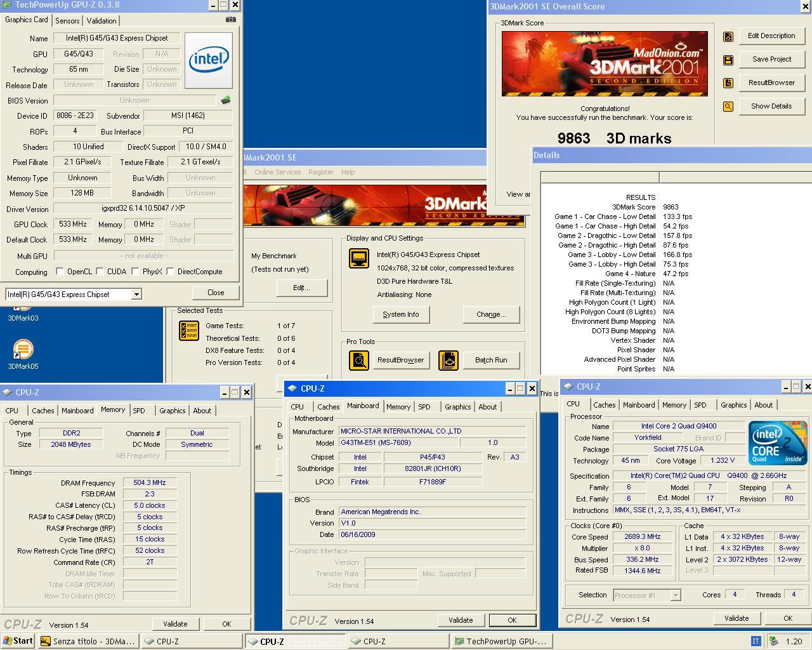
Task: Click the Intel Core 2 Quad logo
Action: (x=778, y=442)
